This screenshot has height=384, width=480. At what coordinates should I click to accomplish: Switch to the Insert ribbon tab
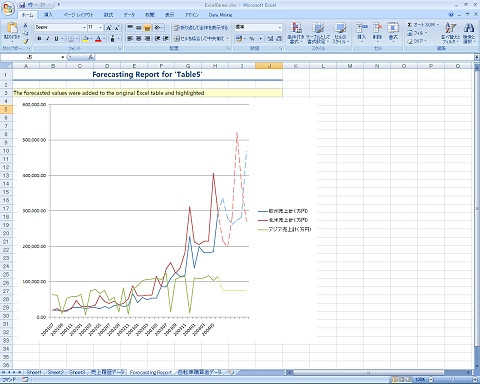coord(48,15)
